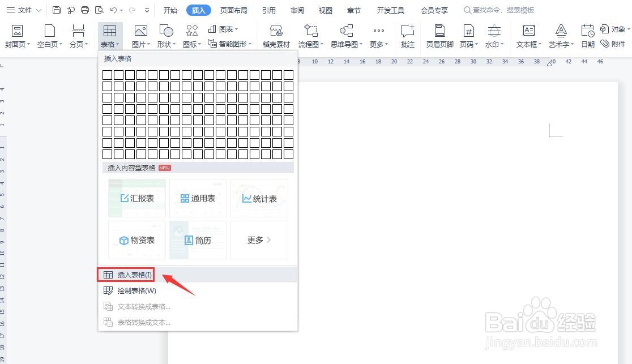Image resolution: width=632 pixels, height=364 pixels.
Task: Click the 艺术字 (WordArt) icon
Action: click(x=560, y=34)
